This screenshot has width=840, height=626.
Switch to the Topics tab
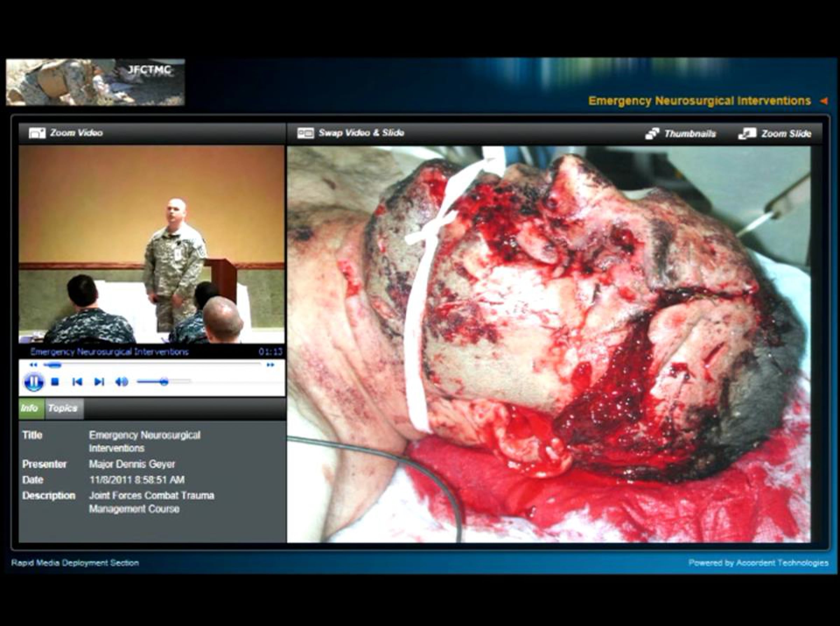click(63, 409)
